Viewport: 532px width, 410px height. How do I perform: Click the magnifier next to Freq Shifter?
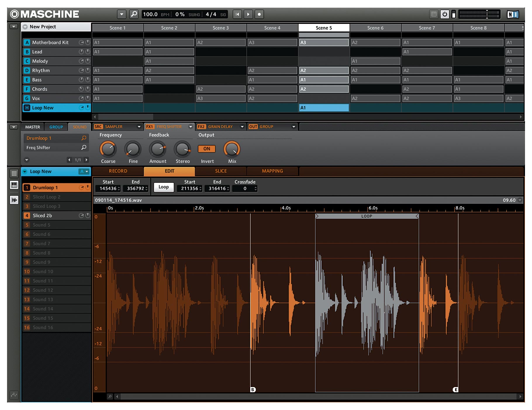(84, 147)
